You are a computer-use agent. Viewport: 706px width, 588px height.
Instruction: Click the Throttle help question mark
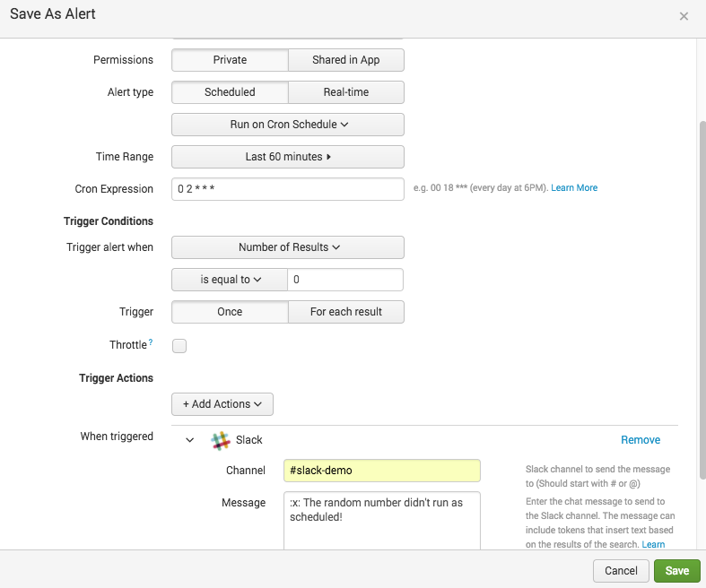[x=149, y=343]
